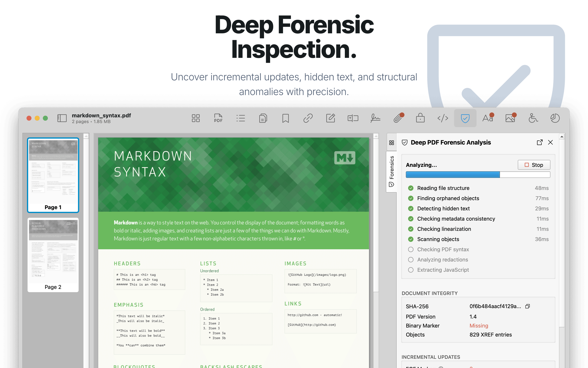588x368 pixels.
Task: Open the pages document tool
Action: tap(263, 118)
